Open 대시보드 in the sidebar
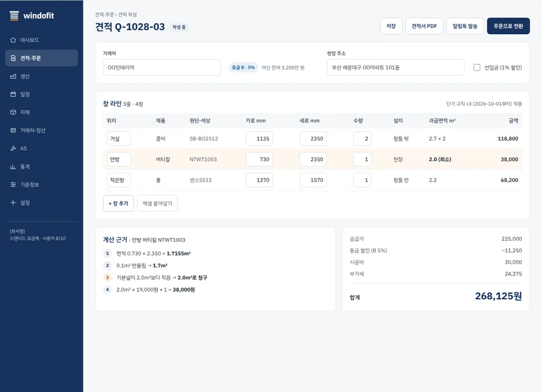 42,40
